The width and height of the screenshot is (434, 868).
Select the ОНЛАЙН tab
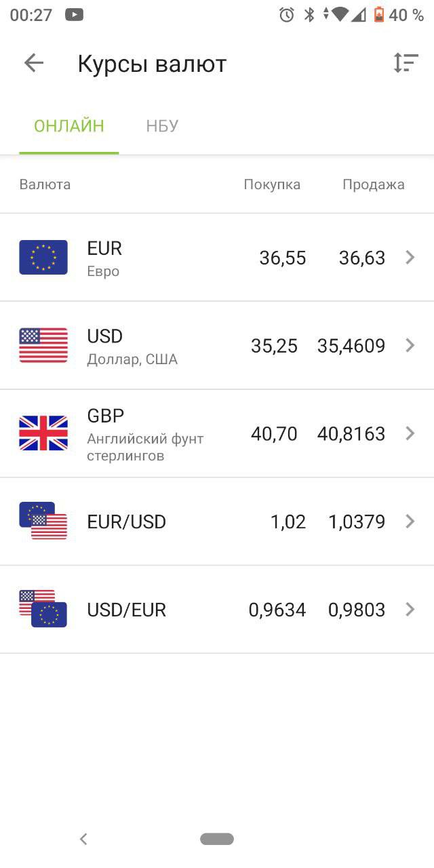(x=69, y=126)
